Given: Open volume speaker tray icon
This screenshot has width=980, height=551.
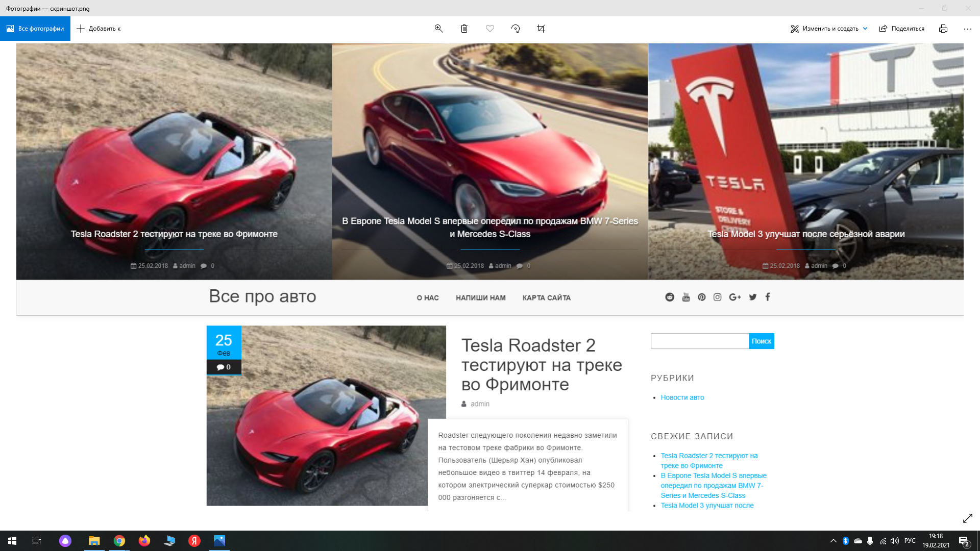Looking at the screenshot, I should click(x=895, y=541).
